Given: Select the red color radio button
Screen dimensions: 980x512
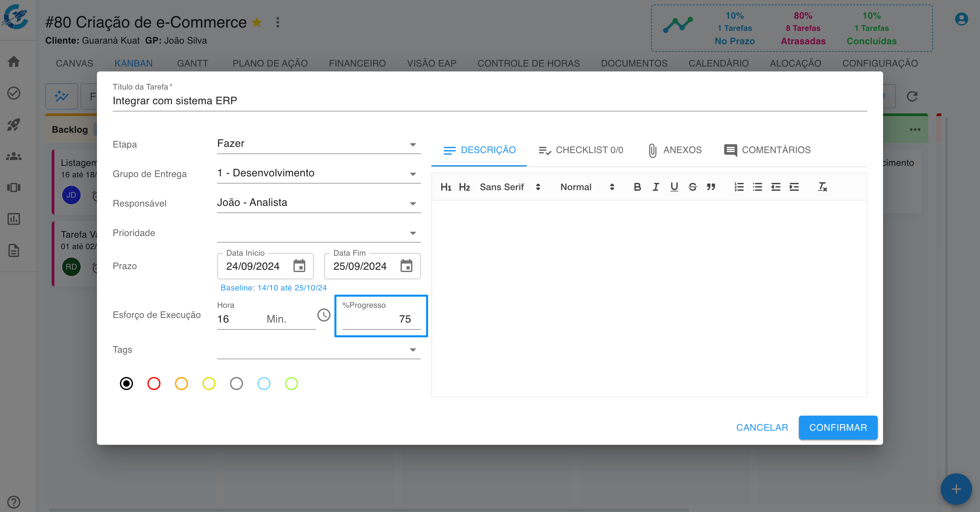Looking at the screenshot, I should pyautogui.click(x=154, y=384).
